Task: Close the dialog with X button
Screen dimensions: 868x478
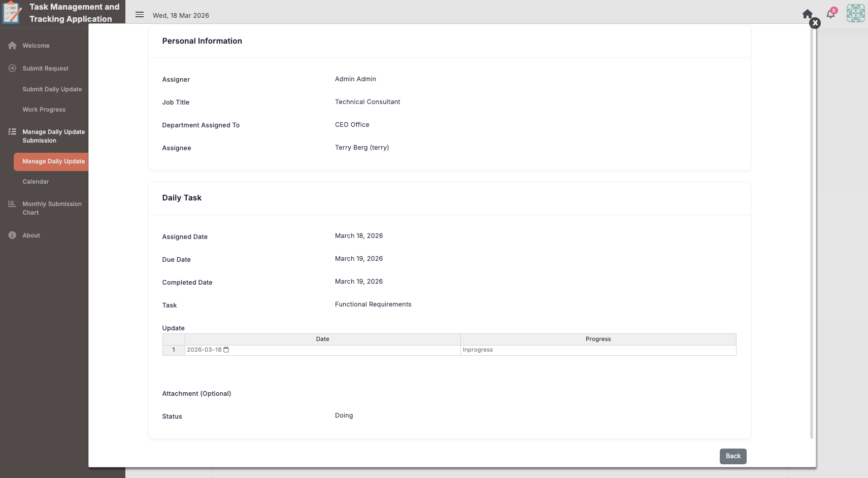Action: point(815,23)
